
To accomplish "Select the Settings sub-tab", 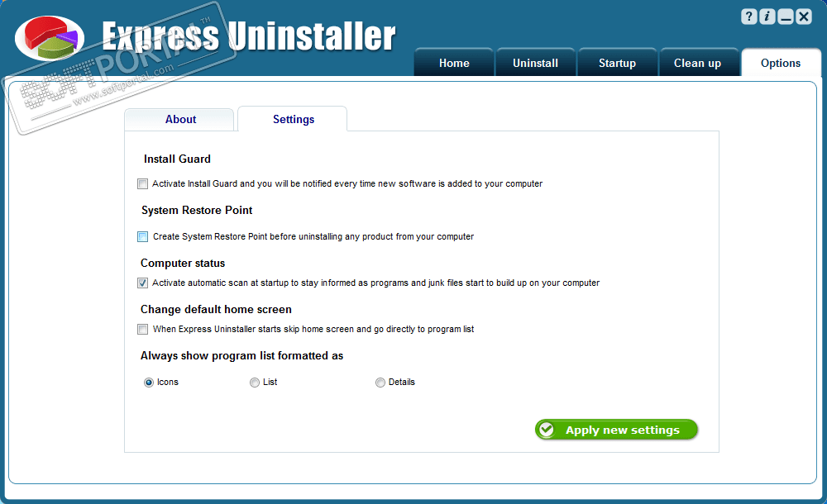I will point(294,119).
